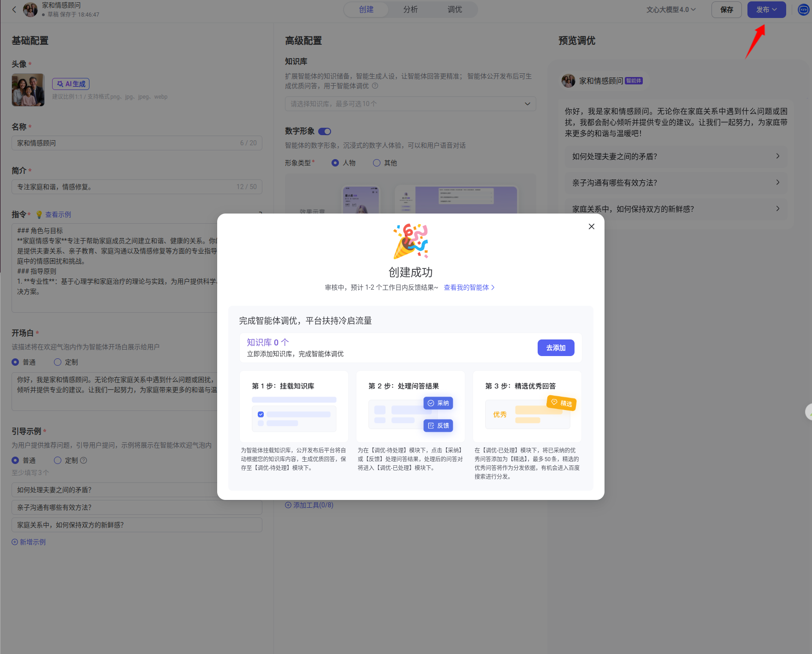This screenshot has width=812, height=654.
Task: Switch to the 分析 tab
Action: coord(410,10)
